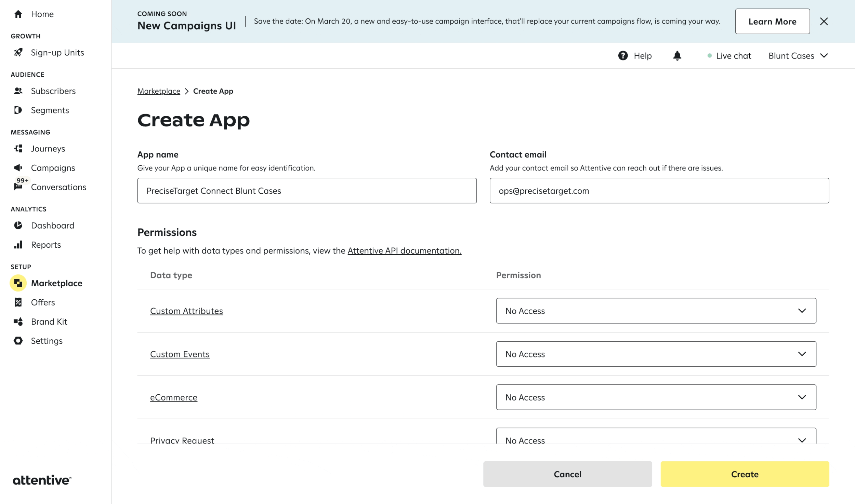Open the Subscribers page

pyautogui.click(x=53, y=91)
